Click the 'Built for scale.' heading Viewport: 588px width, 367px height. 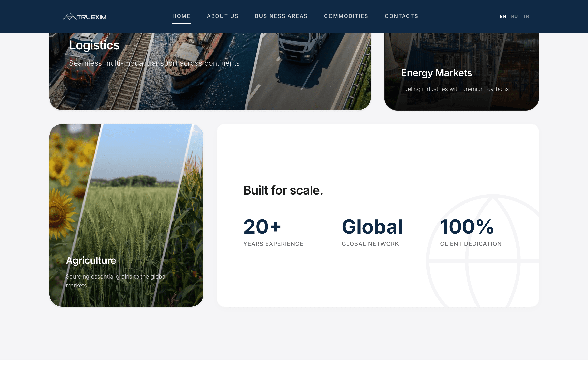(x=283, y=190)
